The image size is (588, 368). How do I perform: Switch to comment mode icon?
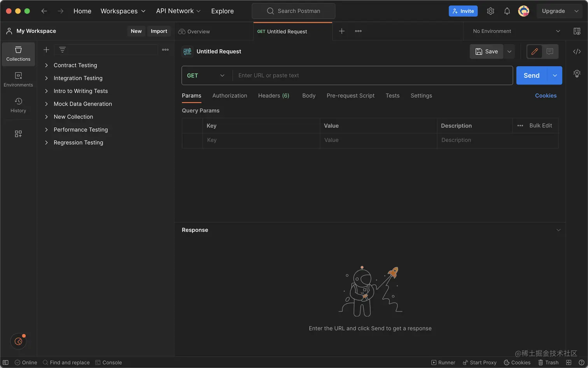[x=550, y=51]
